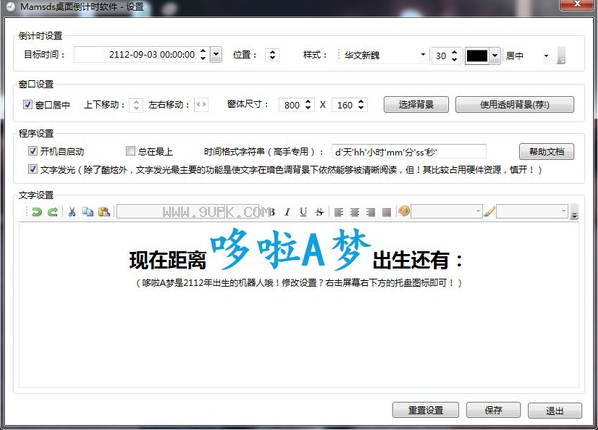Adjust the window height 160 spinner
Viewport: 598px width, 430px height.
click(x=361, y=105)
